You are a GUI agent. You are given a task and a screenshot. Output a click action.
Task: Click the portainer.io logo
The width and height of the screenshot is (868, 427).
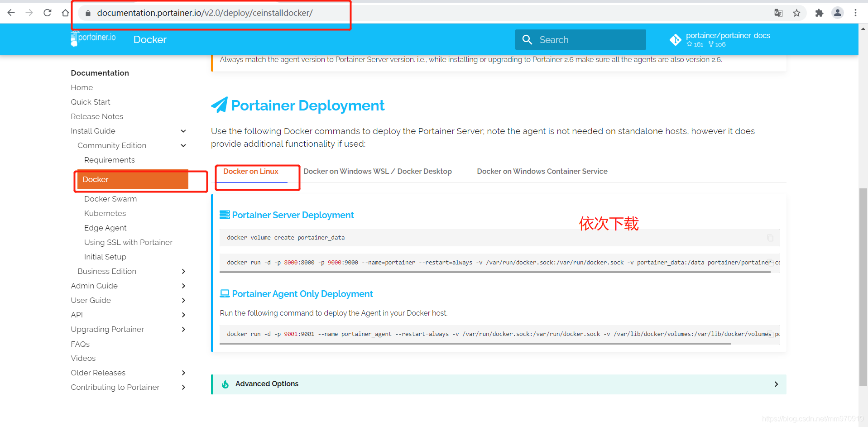[x=94, y=38]
